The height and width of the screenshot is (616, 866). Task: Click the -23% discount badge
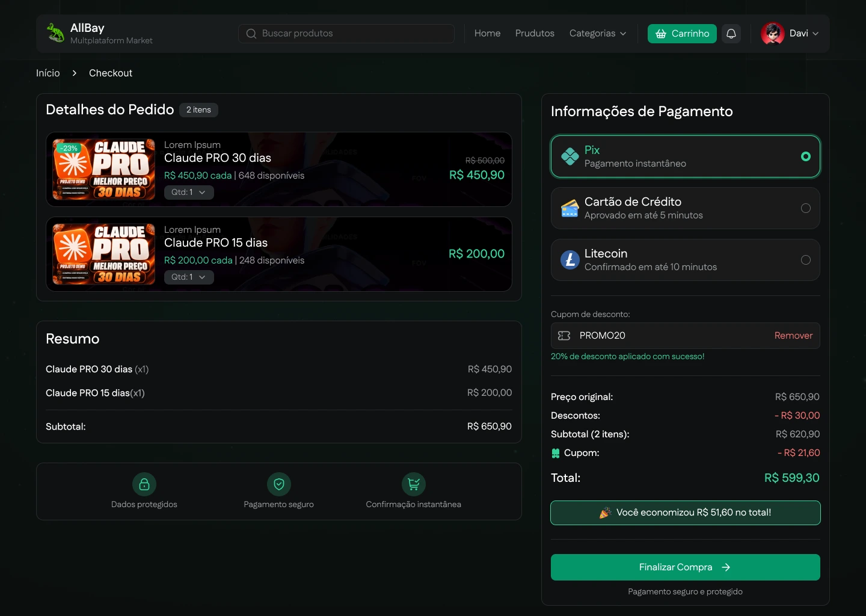(70, 148)
